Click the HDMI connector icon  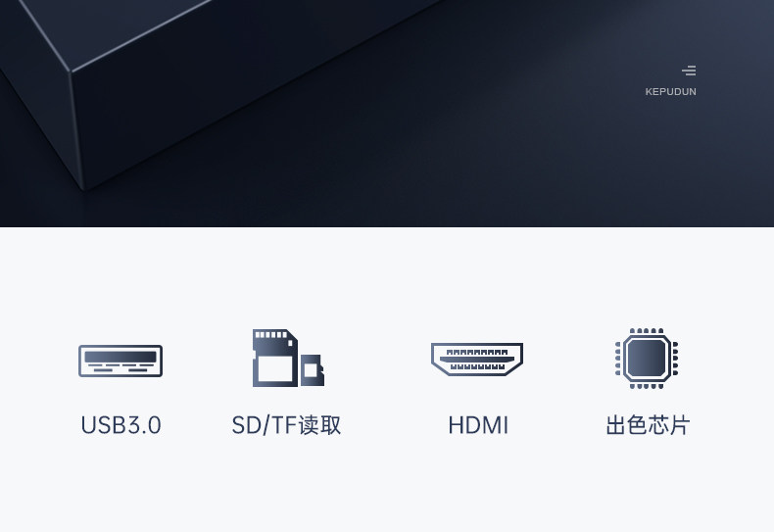pyautogui.click(x=477, y=360)
